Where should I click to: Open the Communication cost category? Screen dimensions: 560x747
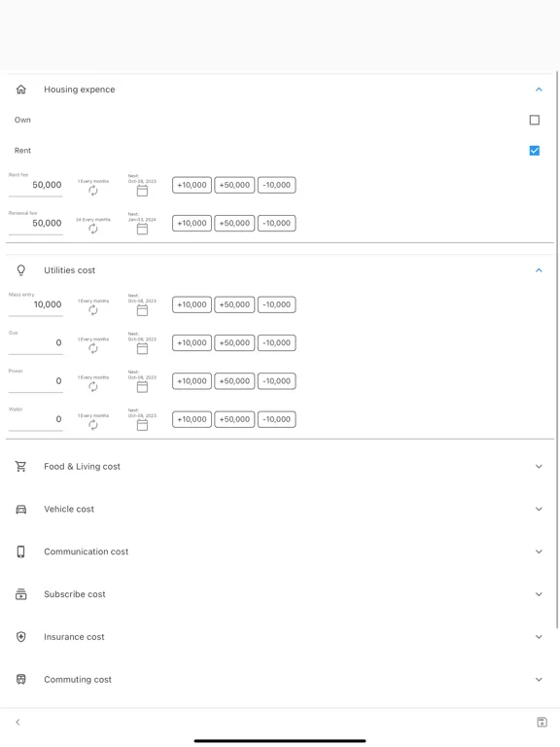click(x=280, y=551)
